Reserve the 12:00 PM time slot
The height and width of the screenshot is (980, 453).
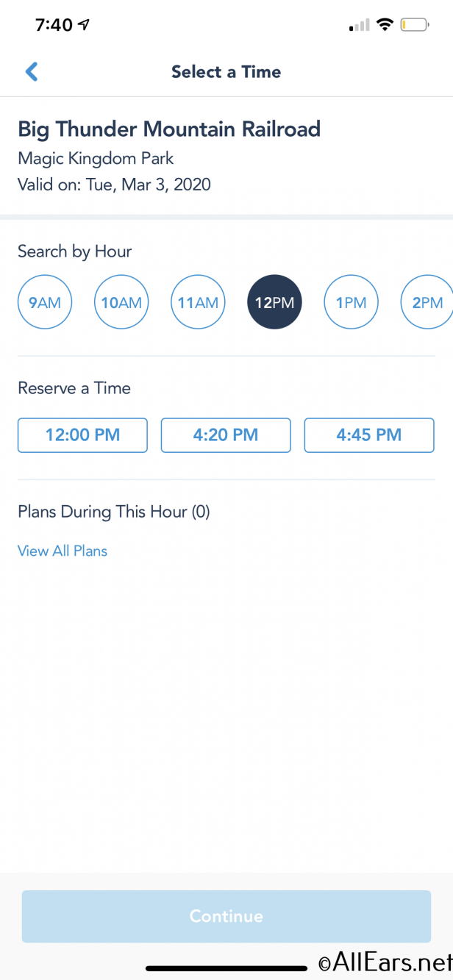click(82, 435)
